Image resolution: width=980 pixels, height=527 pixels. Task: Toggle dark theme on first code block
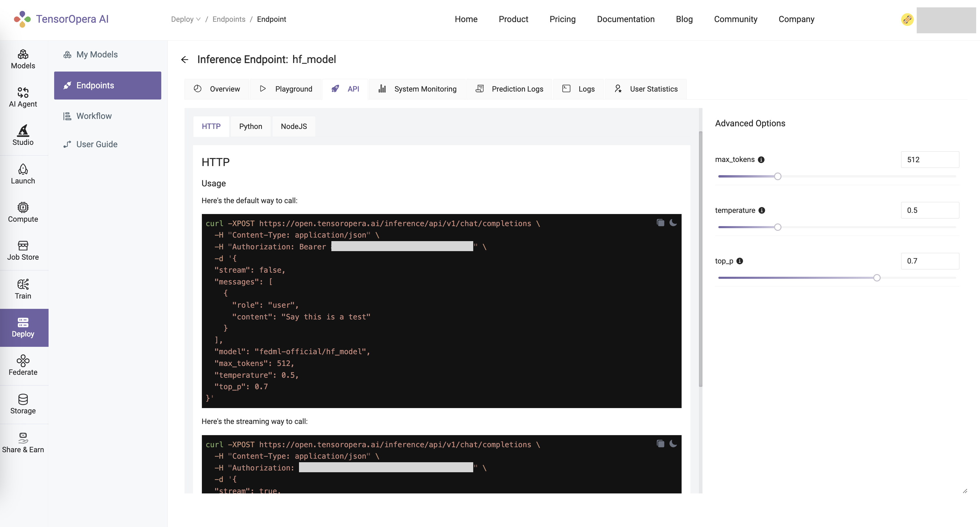coord(673,223)
